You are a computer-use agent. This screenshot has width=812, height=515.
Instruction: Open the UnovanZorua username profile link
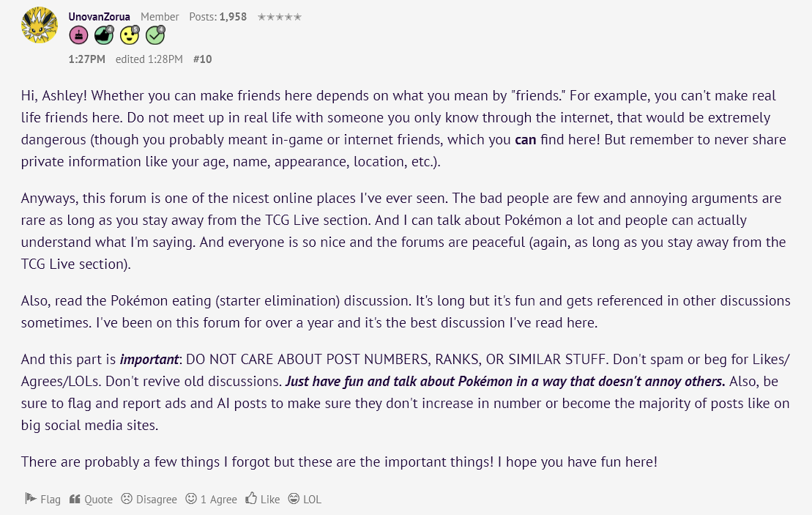(99, 17)
